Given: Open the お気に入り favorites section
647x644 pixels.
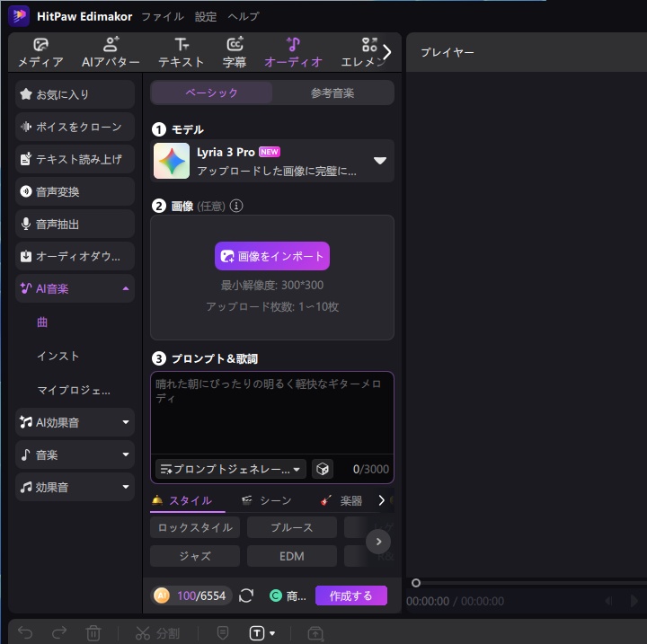Looking at the screenshot, I should (x=75, y=94).
